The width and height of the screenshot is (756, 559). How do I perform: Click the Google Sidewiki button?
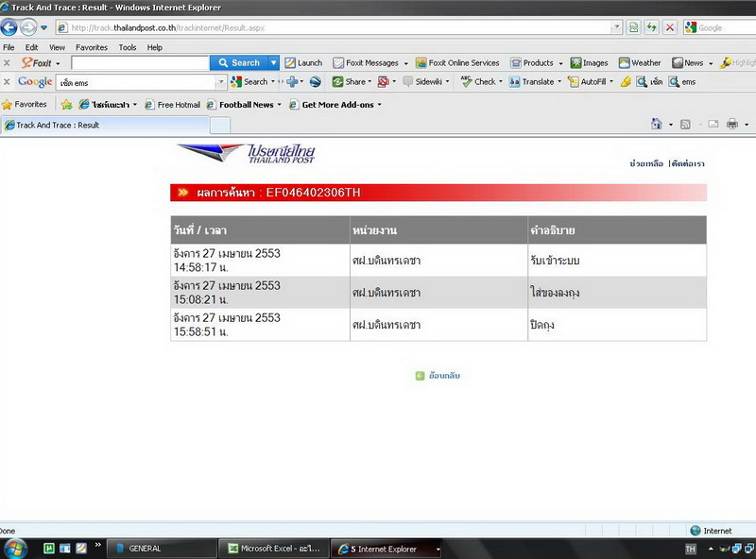422,82
